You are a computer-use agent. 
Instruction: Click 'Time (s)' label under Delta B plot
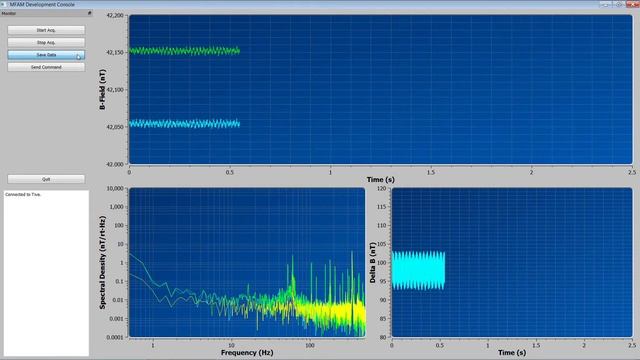[512, 352]
